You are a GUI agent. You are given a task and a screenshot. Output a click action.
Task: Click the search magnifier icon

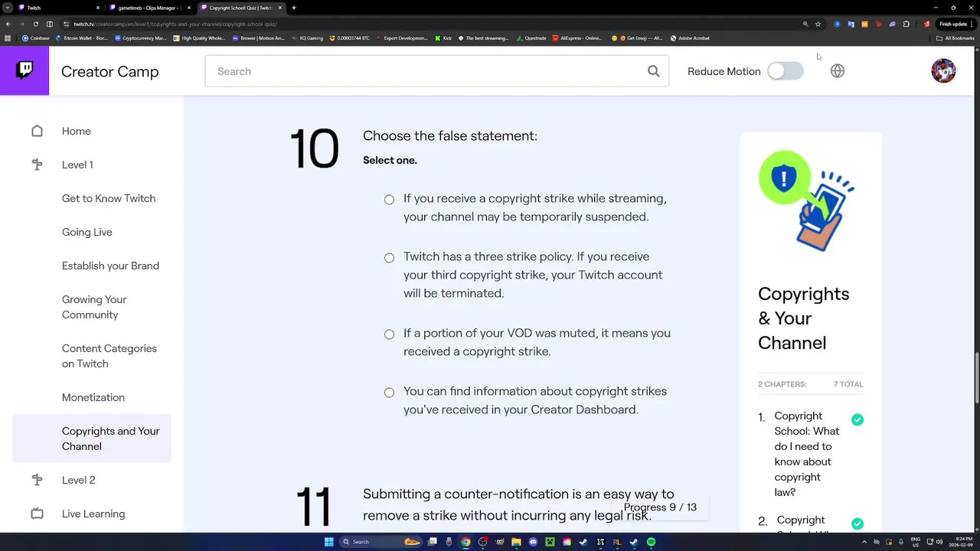coord(653,71)
